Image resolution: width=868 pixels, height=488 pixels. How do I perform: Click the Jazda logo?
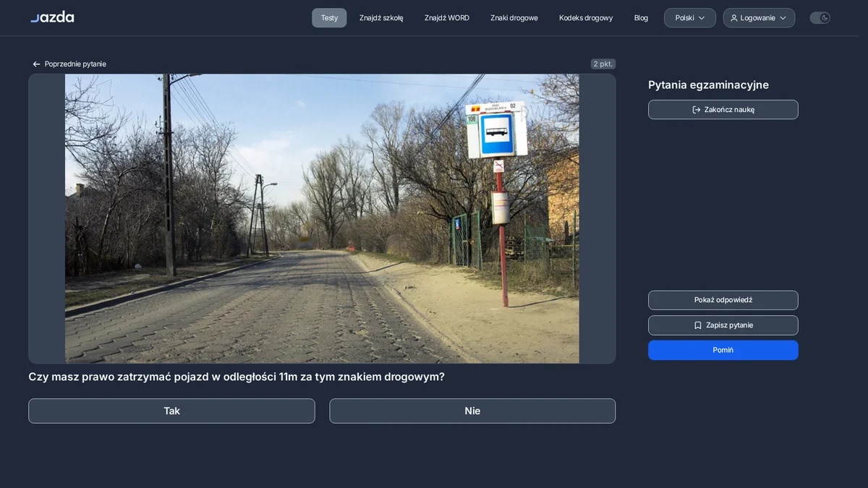52,17
